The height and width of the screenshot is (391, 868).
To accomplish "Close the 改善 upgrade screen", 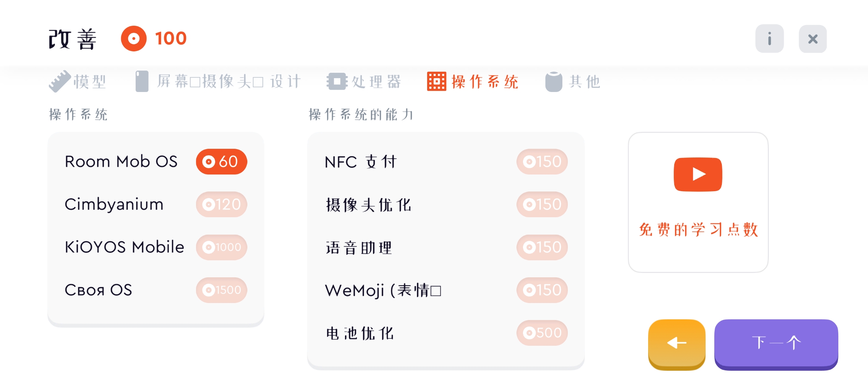I will (812, 39).
